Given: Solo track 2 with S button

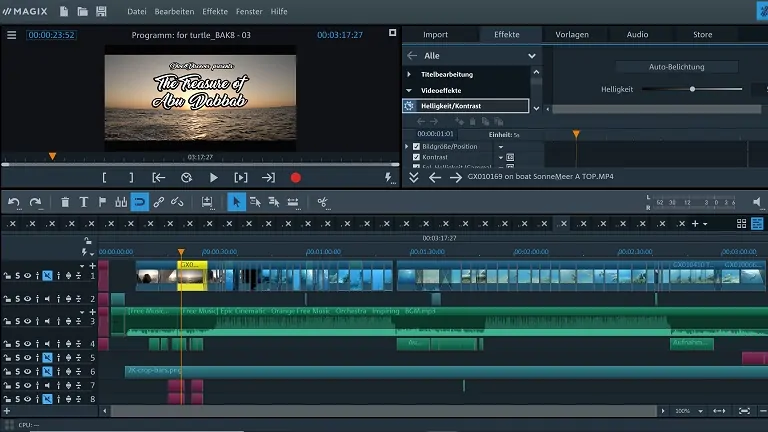Looking at the screenshot, I should (18, 298).
